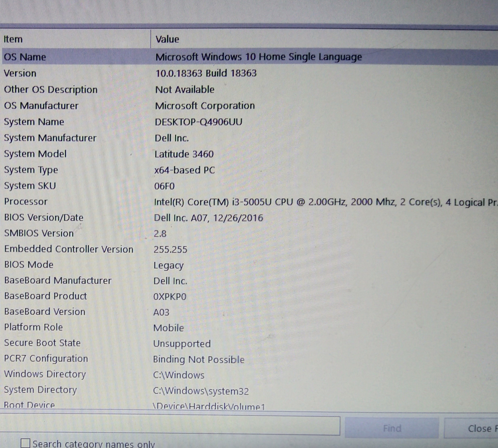Select Secure Boot State row label
This screenshot has height=448, width=498.
point(42,343)
